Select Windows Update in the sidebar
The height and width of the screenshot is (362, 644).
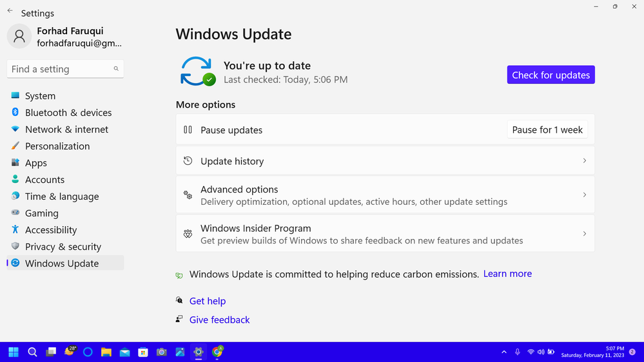(x=65, y=263)
